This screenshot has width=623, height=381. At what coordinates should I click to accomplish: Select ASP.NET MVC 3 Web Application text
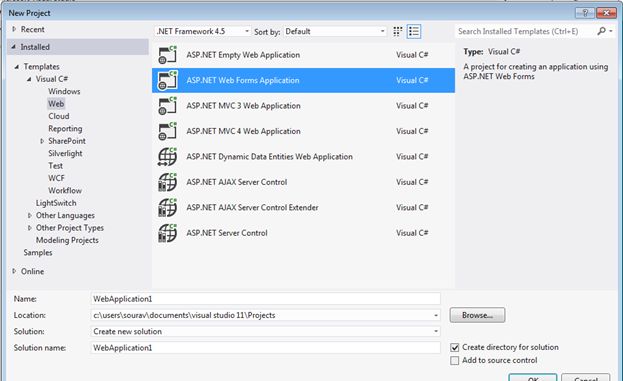244,106
